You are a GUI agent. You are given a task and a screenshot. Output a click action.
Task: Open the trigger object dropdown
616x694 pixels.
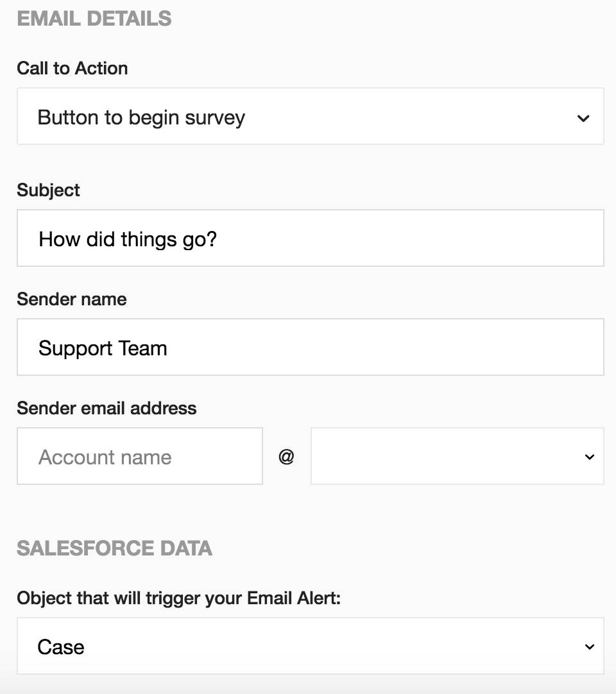[310, 646]
